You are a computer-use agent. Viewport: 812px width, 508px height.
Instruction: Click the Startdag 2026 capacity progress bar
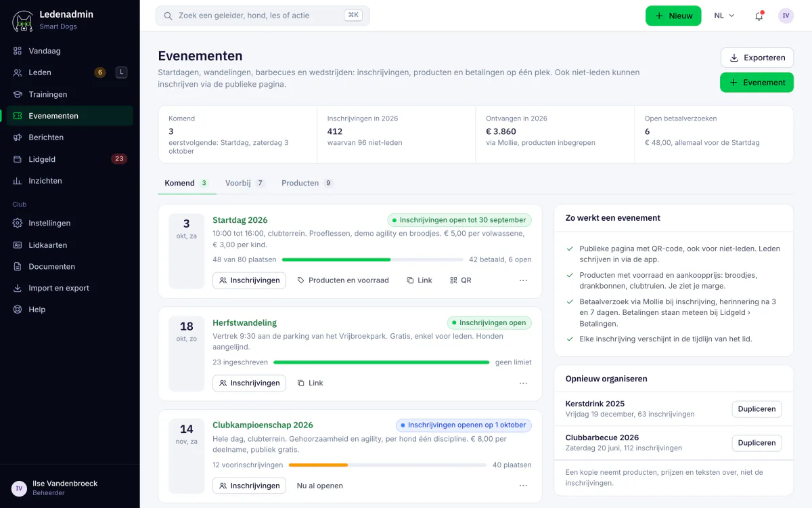click(x=373, y=259)
